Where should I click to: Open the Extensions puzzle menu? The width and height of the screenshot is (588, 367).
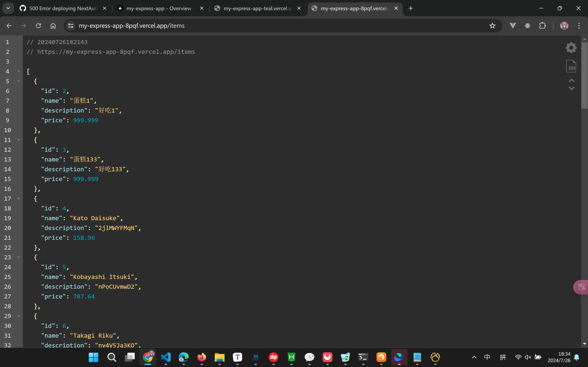(x=542, y=26)
